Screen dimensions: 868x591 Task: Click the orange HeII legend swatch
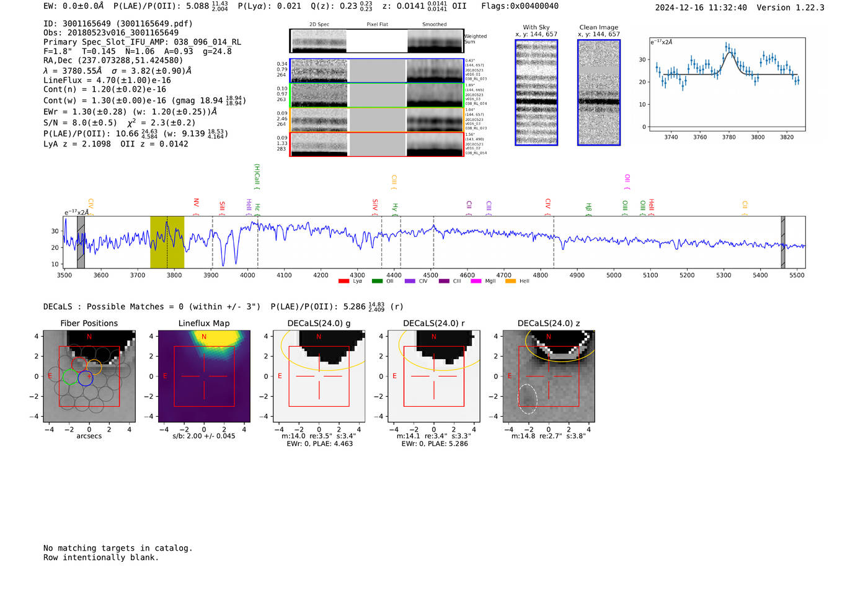click(510, 282)
